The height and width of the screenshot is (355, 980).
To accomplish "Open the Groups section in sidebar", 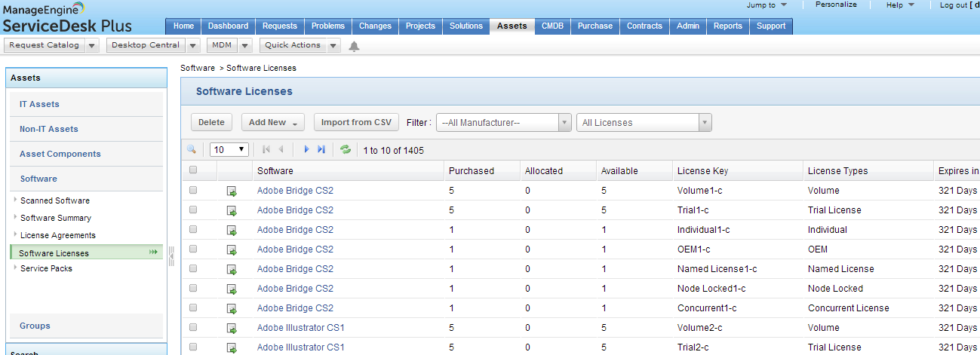I will (87, 326).
